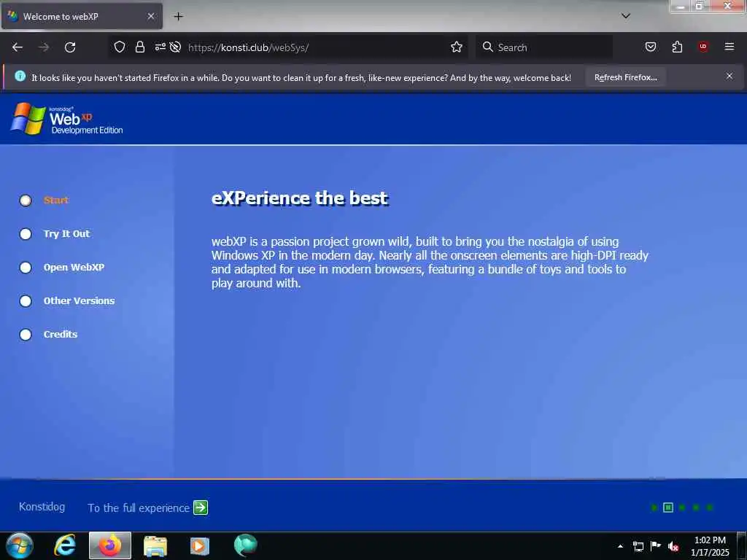This screenshot has width=747, height=560.
Task: Open the Firefox hamburger application menu
Action: [x=729, y=46]
